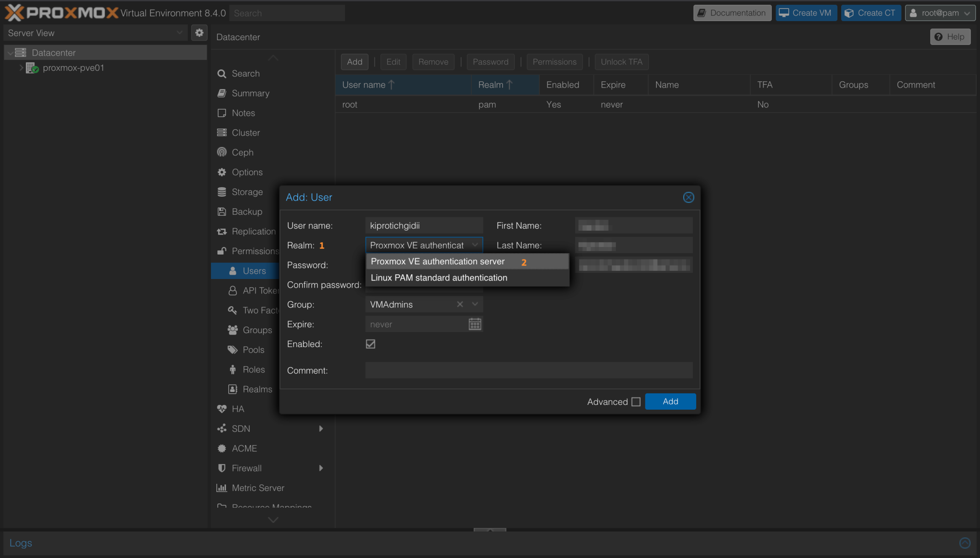Open the Search section in the sidebar

tap(222, 73)
